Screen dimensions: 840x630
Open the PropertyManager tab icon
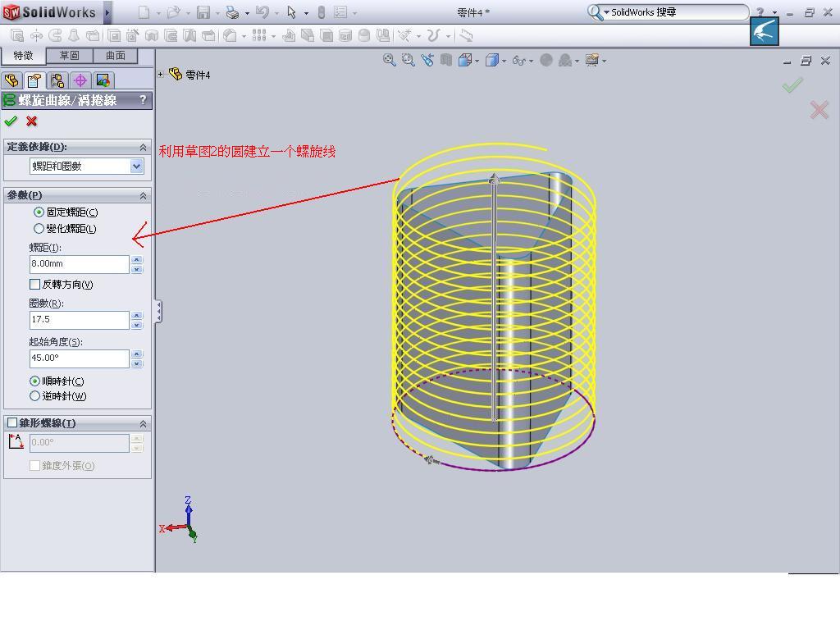coord(34,81)
